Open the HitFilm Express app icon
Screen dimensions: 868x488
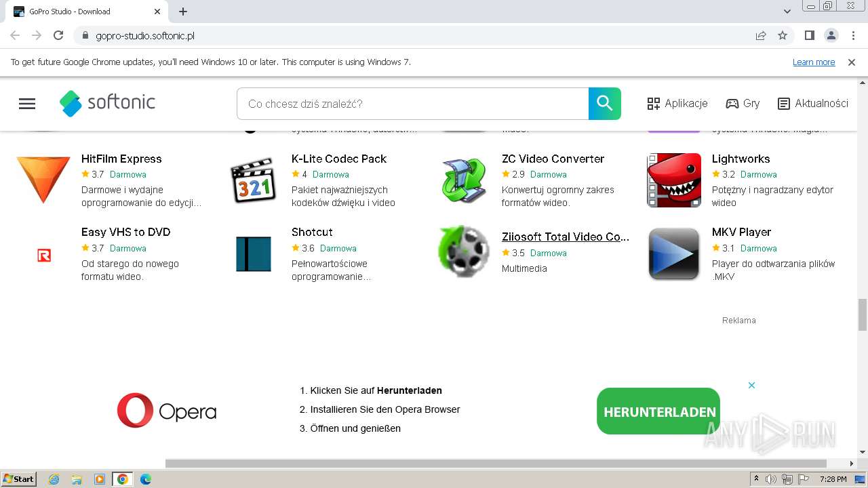point(43,180)
